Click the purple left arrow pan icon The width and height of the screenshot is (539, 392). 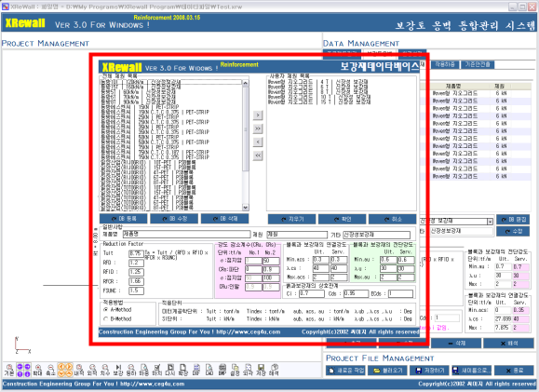pyautogui.click(x=20, y=367)
